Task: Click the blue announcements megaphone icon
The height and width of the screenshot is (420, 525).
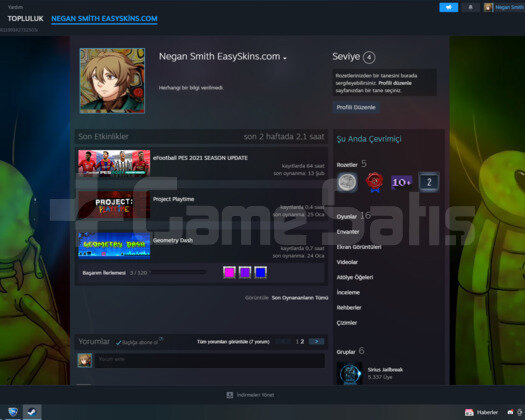Action: coord(448,7)
